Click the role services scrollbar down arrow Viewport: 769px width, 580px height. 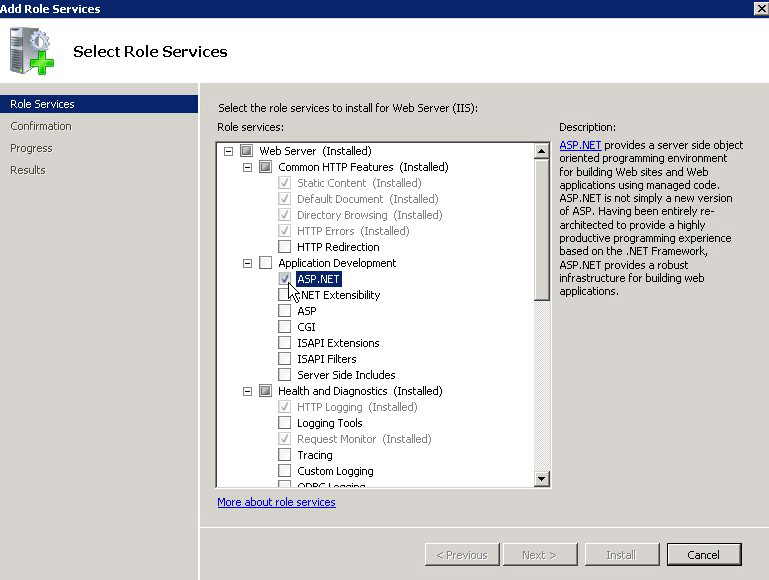tap(541, 479)
